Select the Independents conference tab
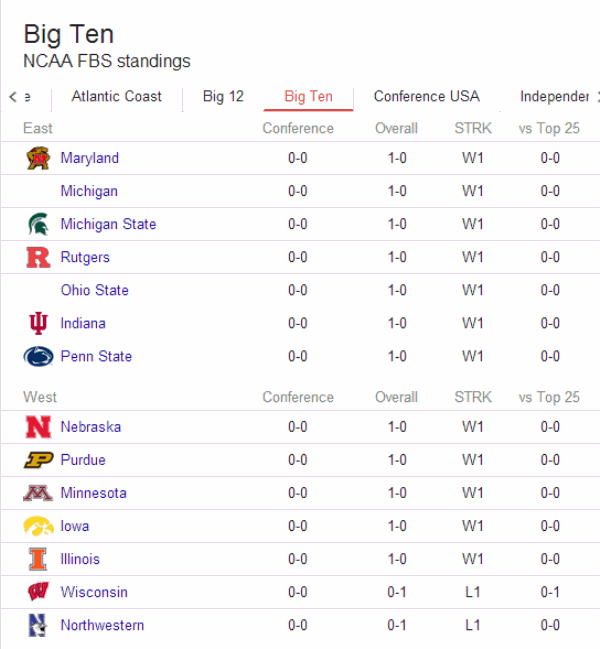Screen dimensions: 600x649 click(554, 96)
